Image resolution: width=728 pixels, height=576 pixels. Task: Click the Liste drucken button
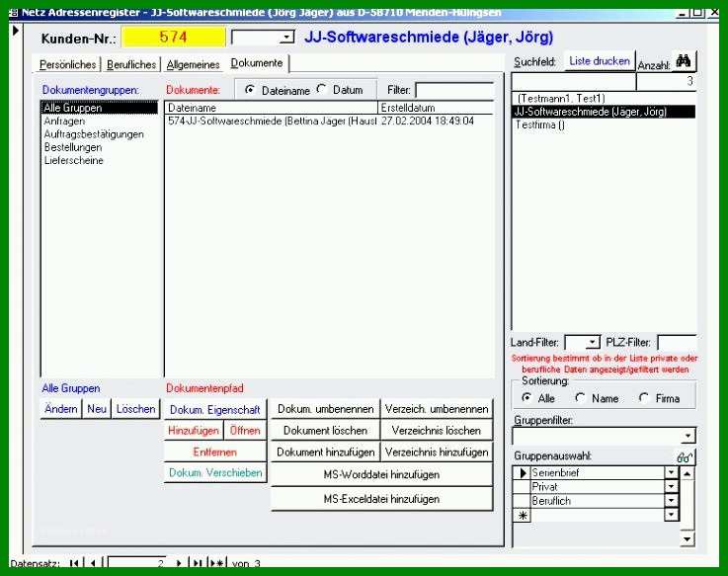(x=600, y=61)
